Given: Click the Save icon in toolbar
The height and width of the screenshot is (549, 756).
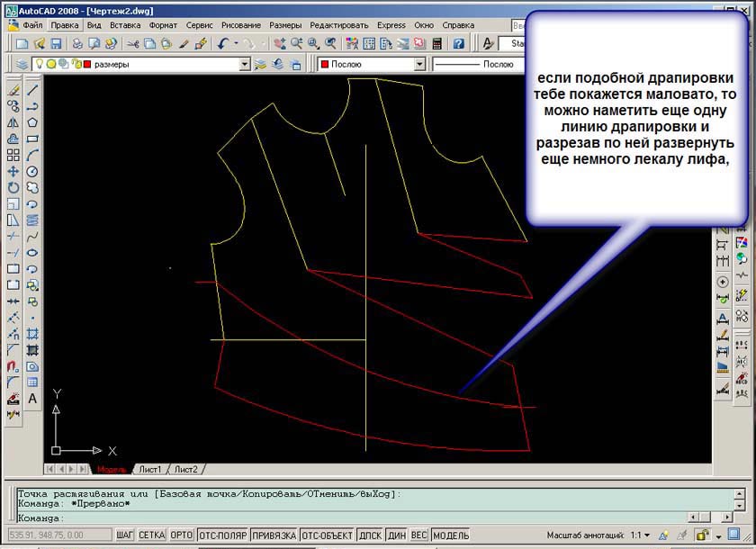Looking at the screenshot, I should coord(56,43).
